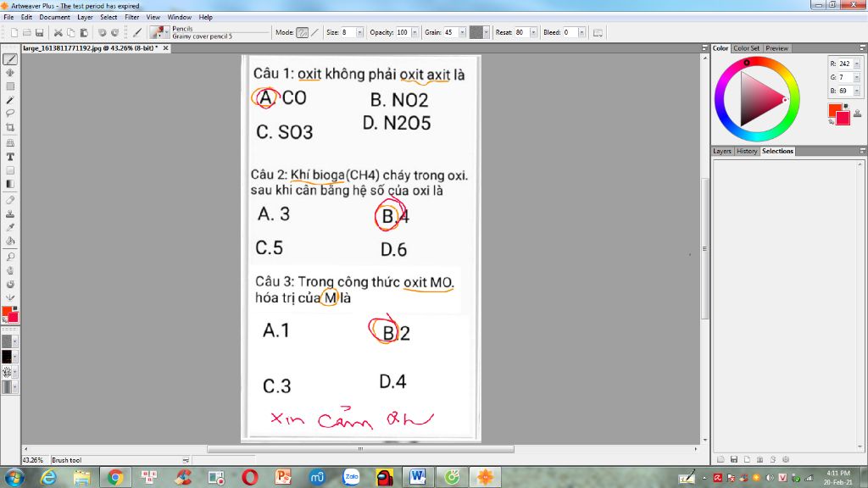
Task: Select the Stamp clone tool
Action: point(10,213)
